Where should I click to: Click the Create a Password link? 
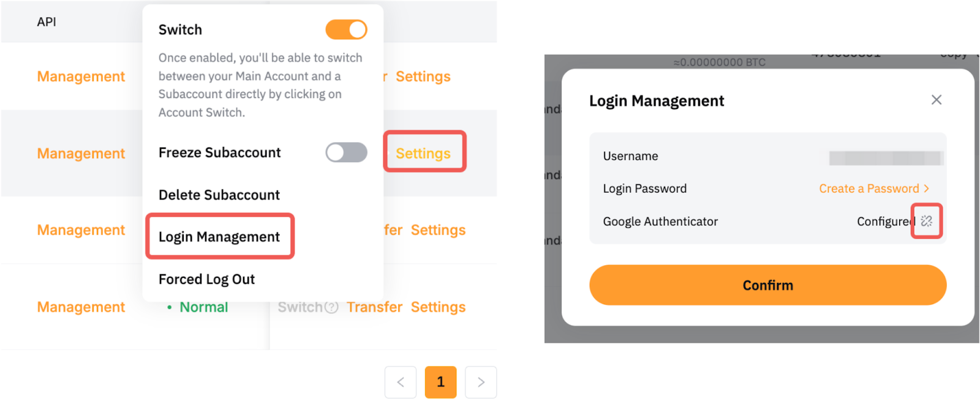pyautogui.click(x=869, y=189)
